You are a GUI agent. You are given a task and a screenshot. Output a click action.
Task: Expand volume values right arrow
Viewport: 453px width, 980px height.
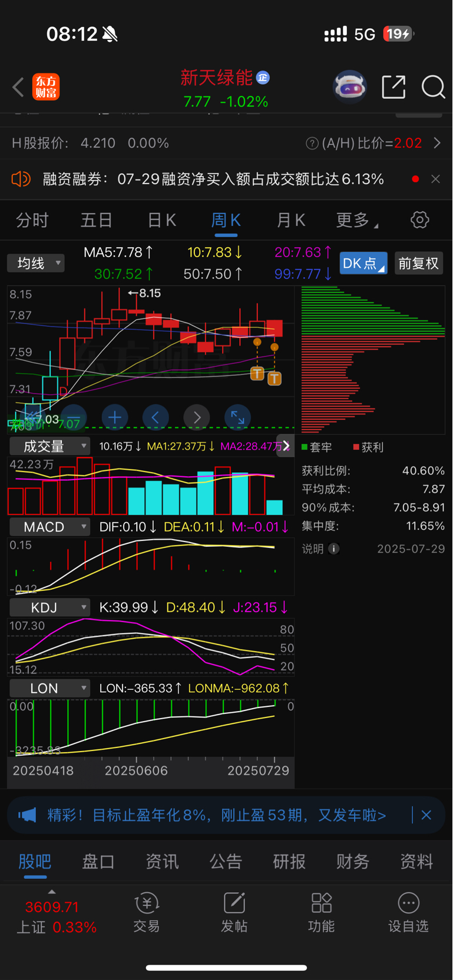tap(286, 446)
